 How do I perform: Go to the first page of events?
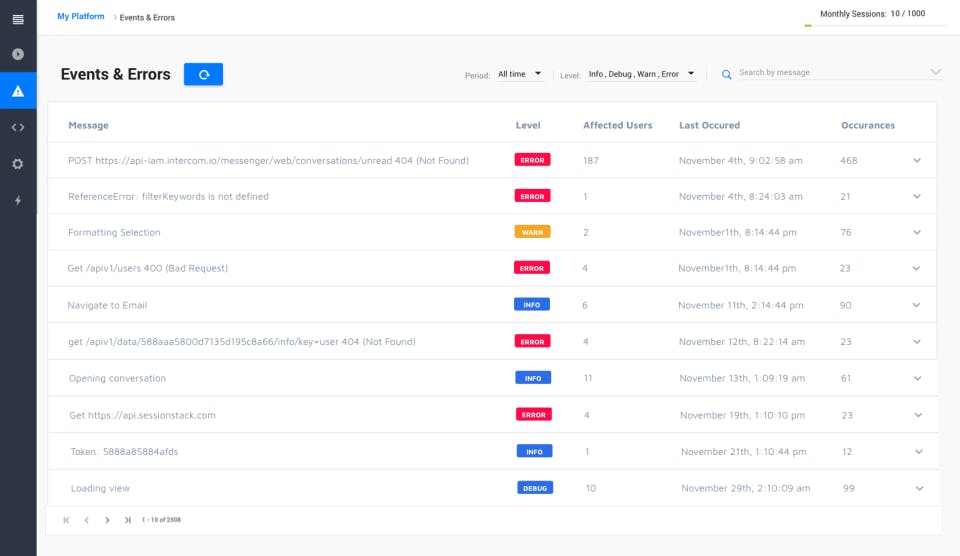point(66,520)
